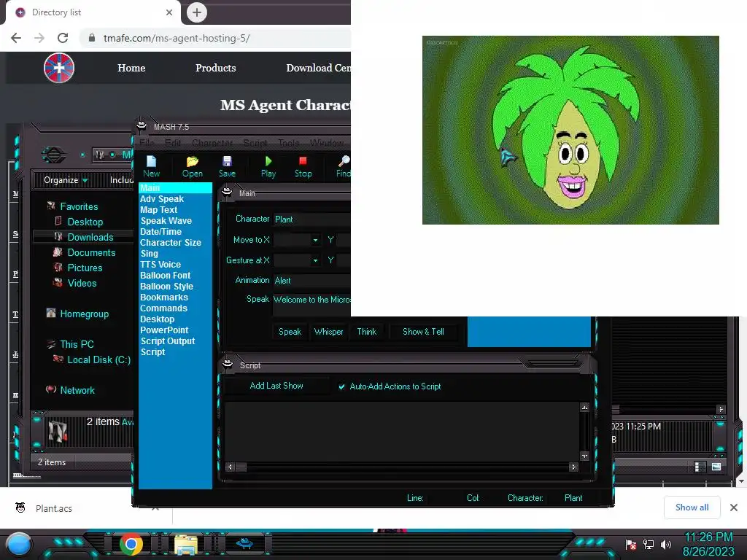Click the site lock icon in address bar
This screenshot has height=560, width=747.
click(x=92, y=38)
